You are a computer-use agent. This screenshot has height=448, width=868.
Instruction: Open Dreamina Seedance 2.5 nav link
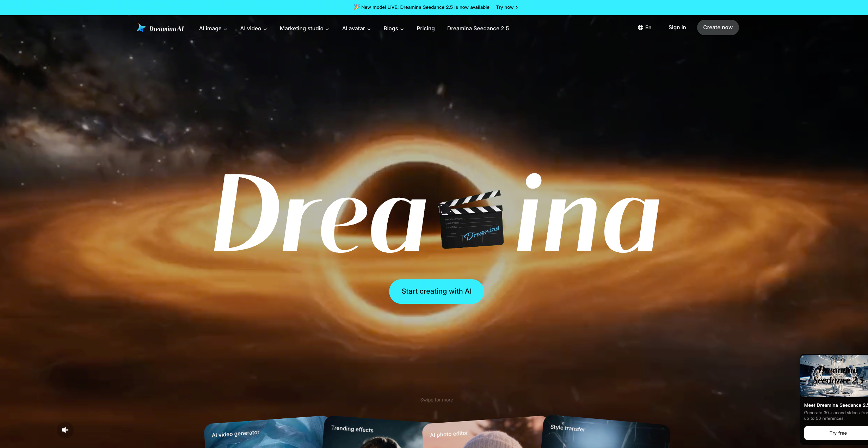[x=478, y=29]
